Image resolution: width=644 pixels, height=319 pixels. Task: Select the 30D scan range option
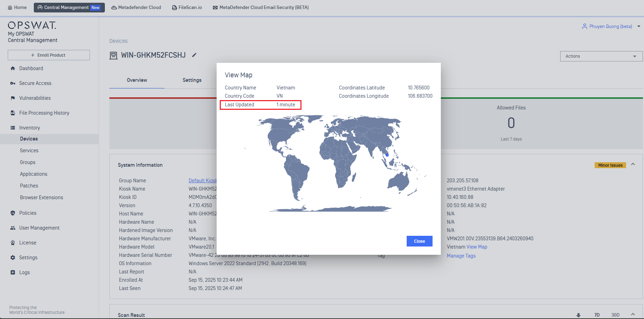tap(615, 315)
